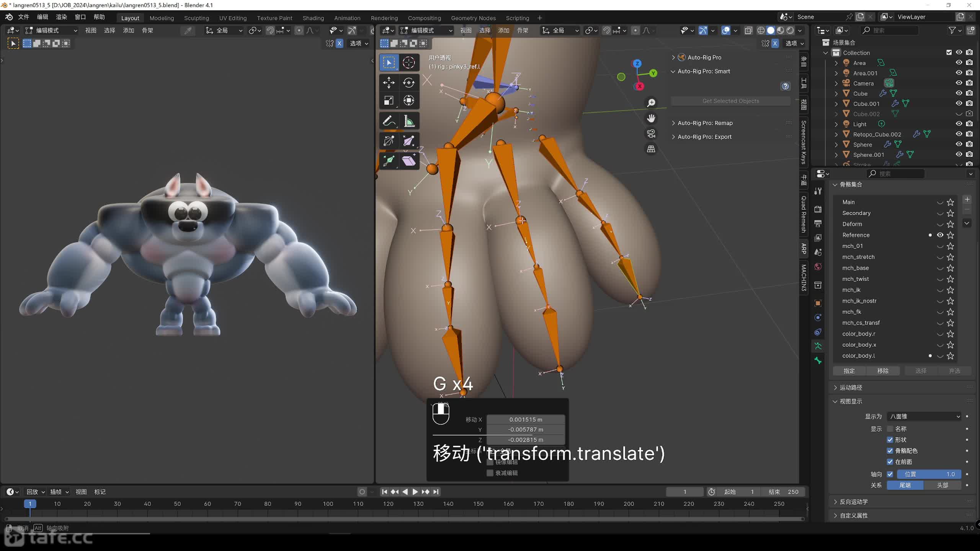This screenshot has width=980, height=551.
Task: Select the Extrude bone tool
Action: (x=389, y=161)
